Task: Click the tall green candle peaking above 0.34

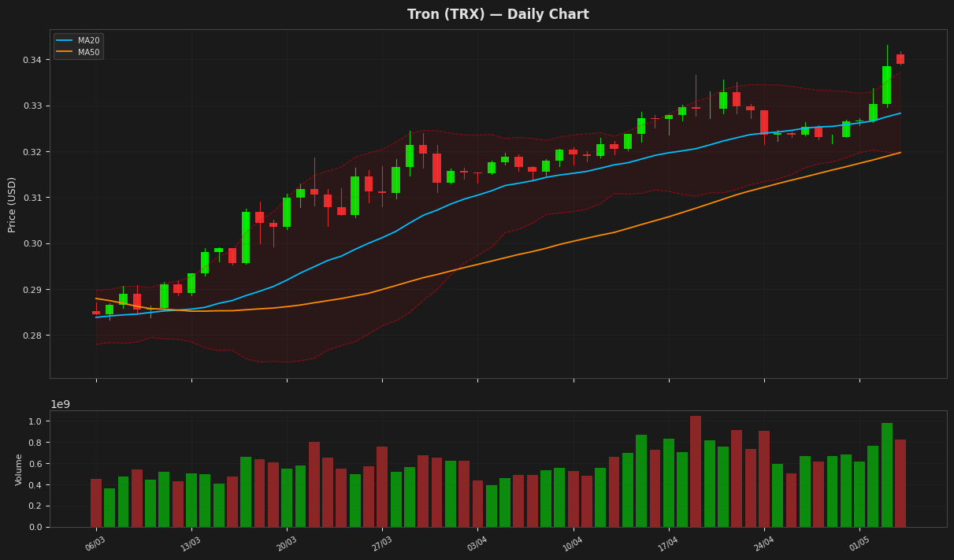Action: coord(887,85)
